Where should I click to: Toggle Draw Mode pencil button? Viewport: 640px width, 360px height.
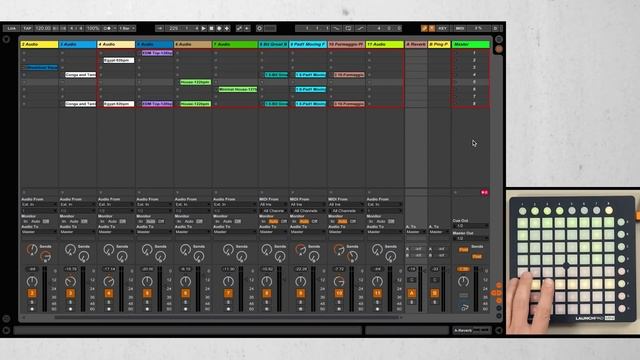coord(424,28)
